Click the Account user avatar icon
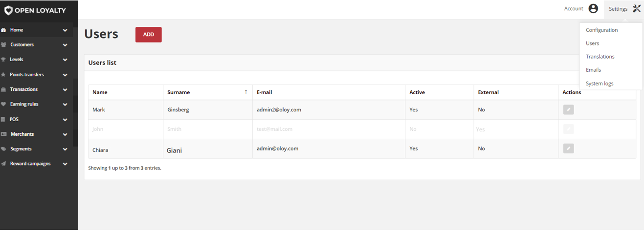644x231 pixels. tap(593, 8)
